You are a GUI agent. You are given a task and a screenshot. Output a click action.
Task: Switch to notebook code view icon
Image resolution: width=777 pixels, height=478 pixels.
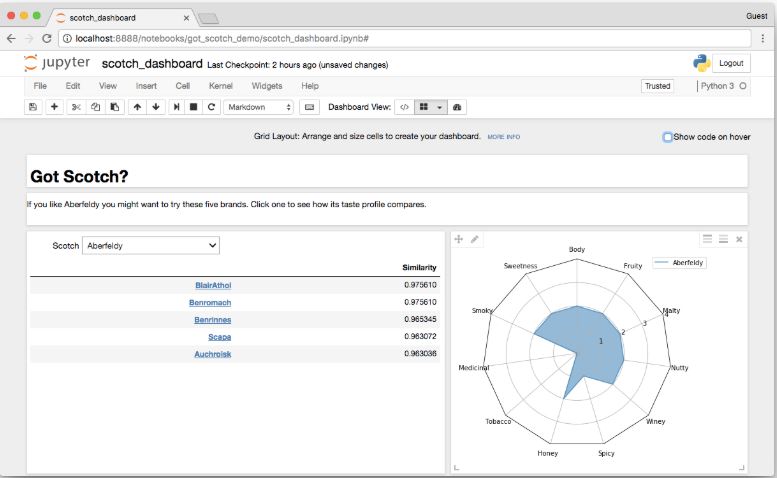[404, 107]
